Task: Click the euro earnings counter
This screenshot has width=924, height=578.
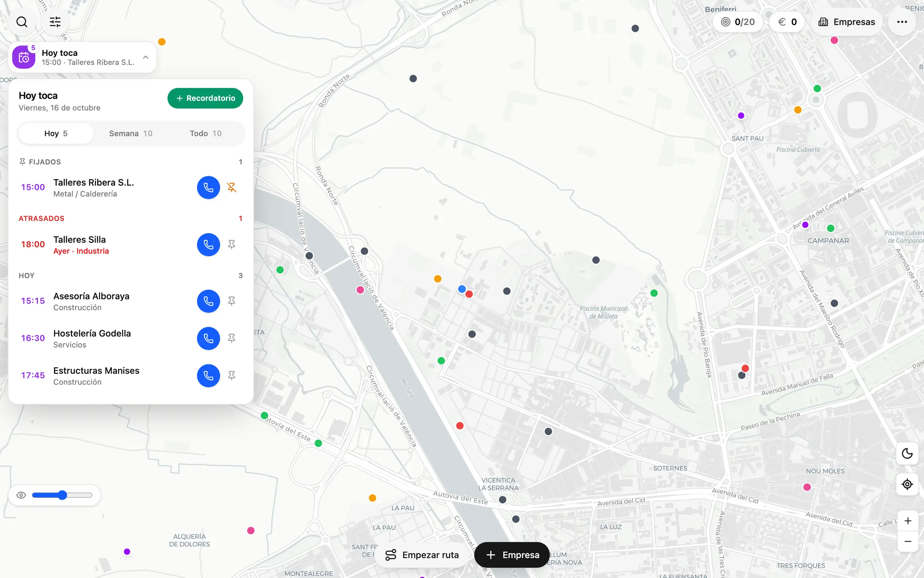Action: point(787,22)
